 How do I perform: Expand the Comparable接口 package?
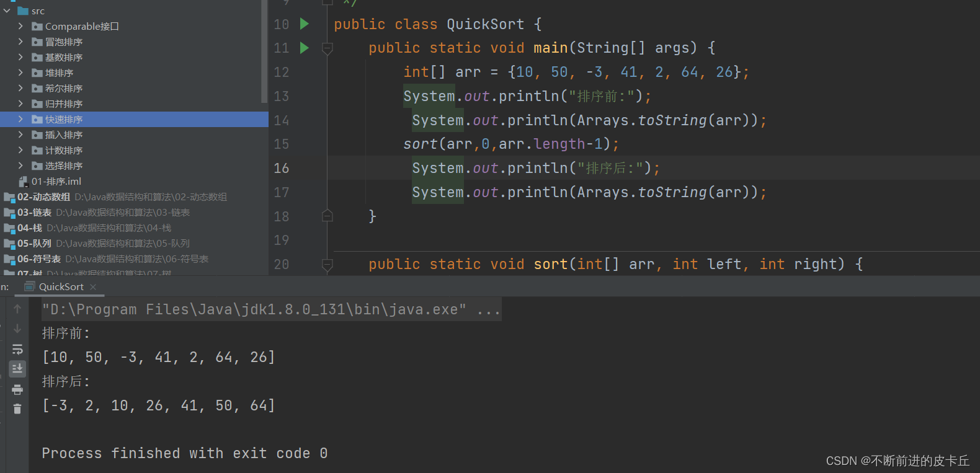[x=20, y=26]
